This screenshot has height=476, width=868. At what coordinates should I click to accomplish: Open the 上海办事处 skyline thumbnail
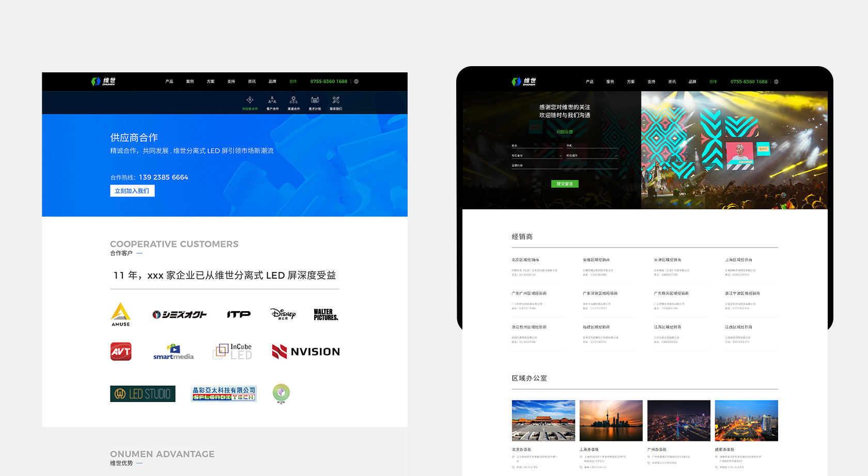(x=611, y=420)
